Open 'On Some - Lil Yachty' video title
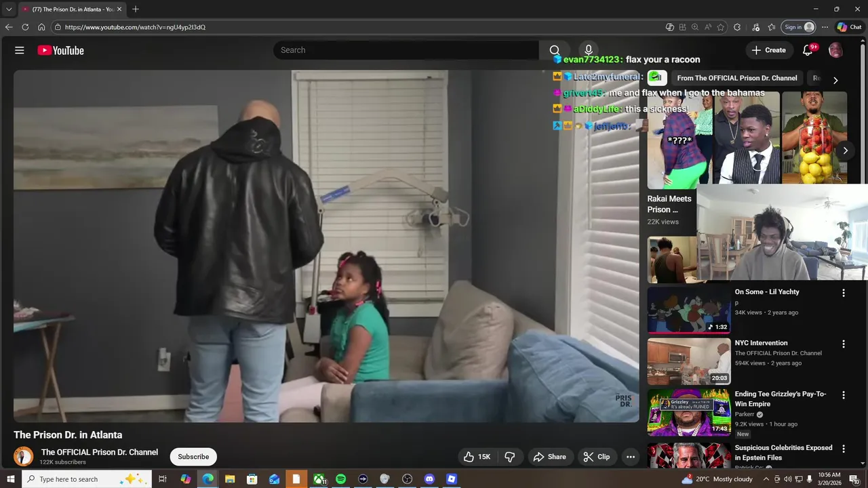 pos(767,291)
